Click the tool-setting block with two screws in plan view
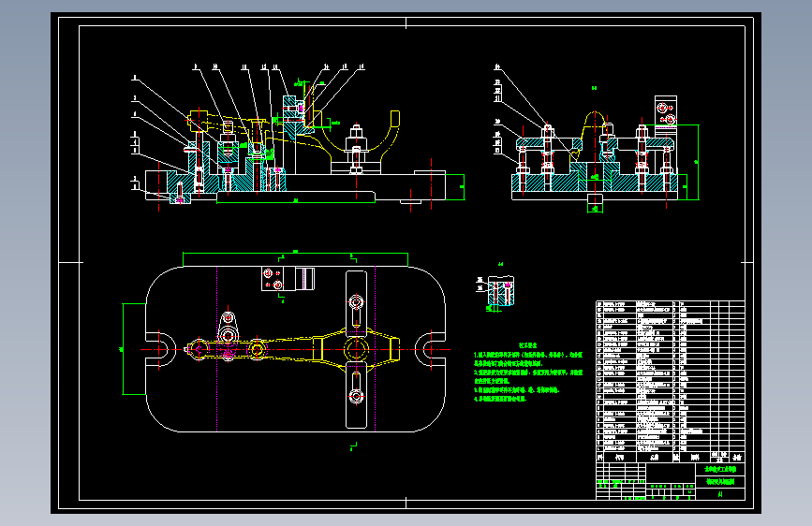The height and width of the screenshot is (526, 812). pos(288,279)
